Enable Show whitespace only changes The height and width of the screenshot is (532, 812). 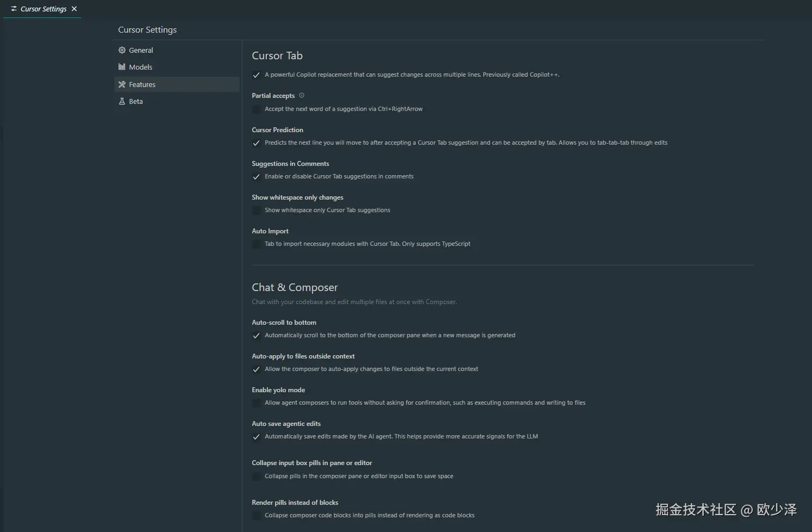click(x=257, y=211)
